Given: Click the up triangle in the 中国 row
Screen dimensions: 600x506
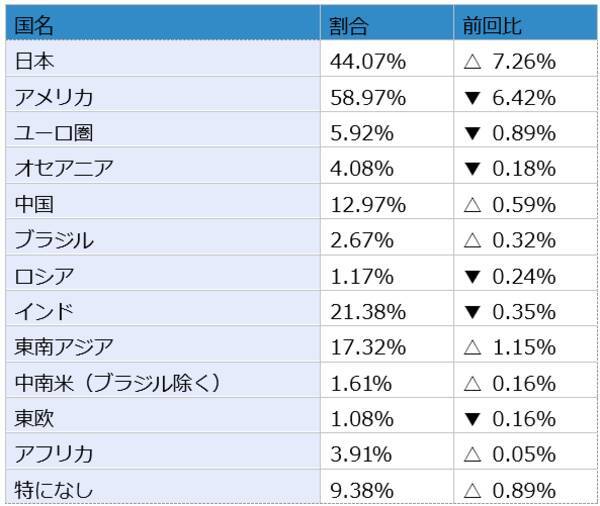Looking at the screenshot, I should tap(473, 205).
